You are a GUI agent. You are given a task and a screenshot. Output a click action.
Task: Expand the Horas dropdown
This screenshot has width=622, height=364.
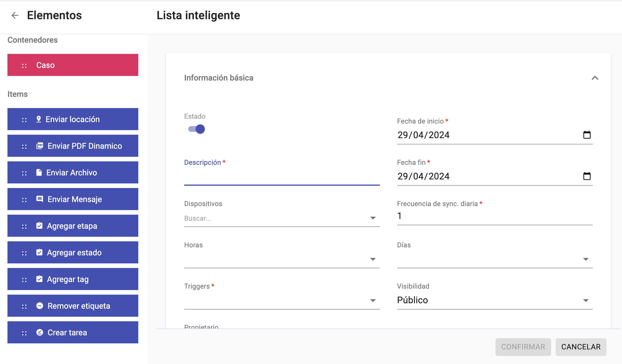coord(373,259)
